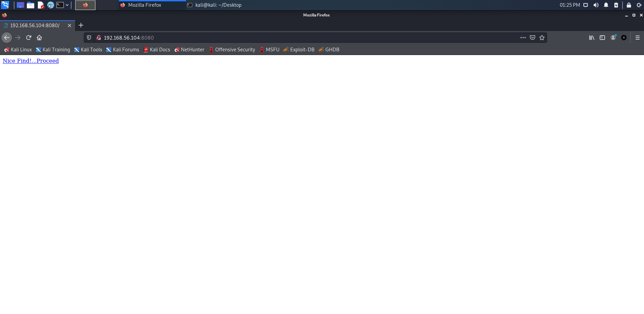The height and width of the screenshot is (314, 644).
Task: Open the Kali applications menu icon
Action: point(5,5)
